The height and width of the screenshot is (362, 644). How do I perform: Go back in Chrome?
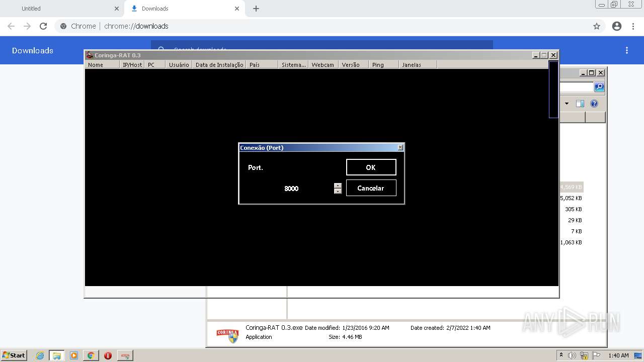click(11, 26)
